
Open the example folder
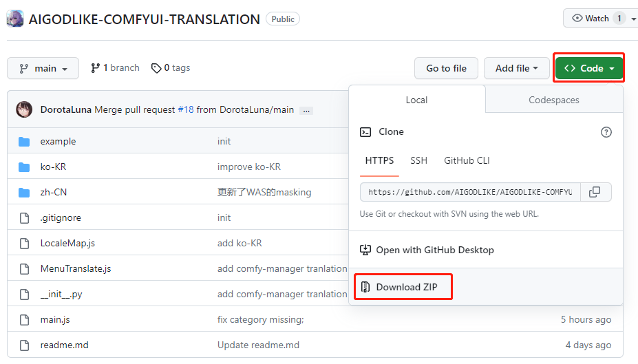click(x=58, y=142)
